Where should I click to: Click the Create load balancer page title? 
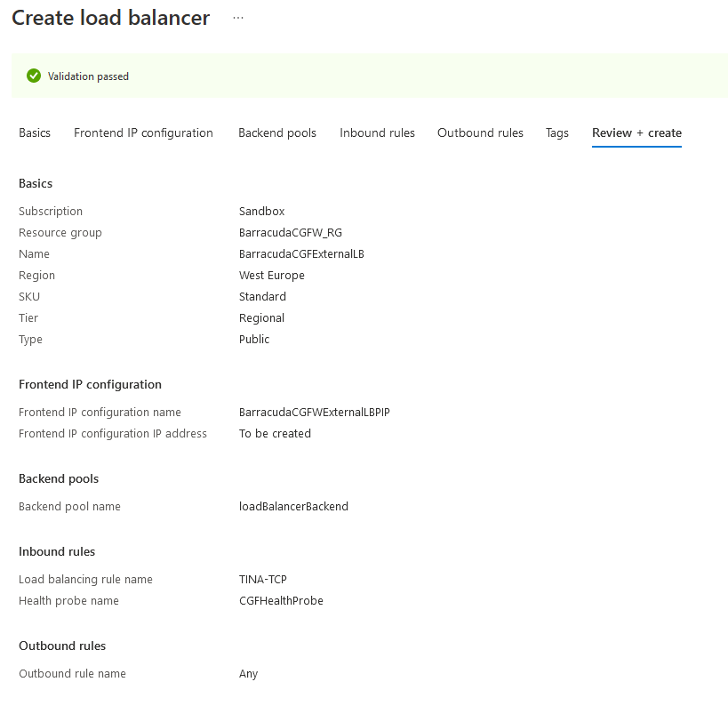(x=110, y=17)
